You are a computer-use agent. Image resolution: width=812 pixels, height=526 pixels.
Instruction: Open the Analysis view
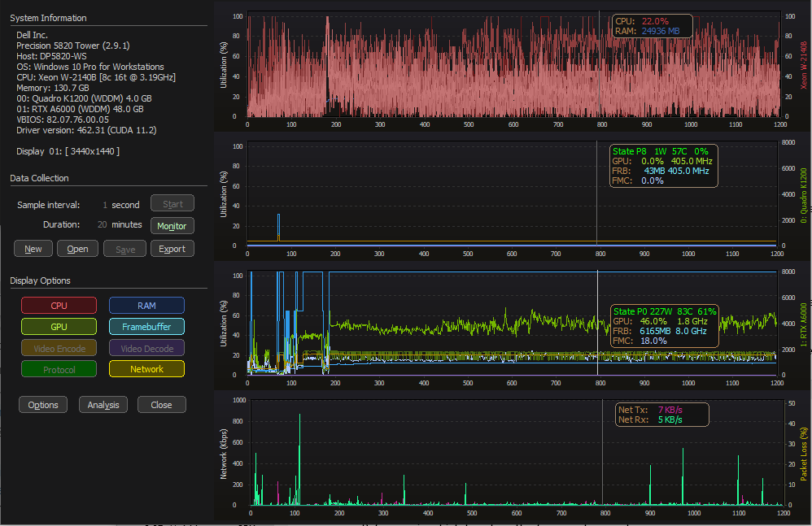(x=103, y=404)
